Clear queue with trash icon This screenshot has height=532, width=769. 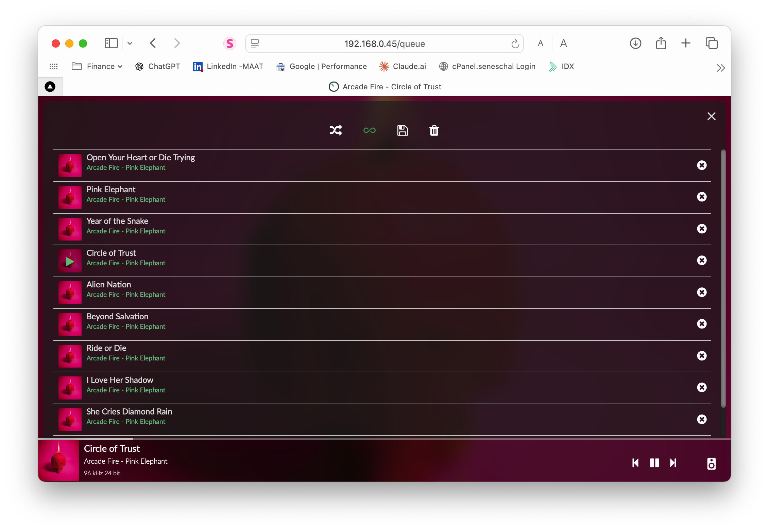click(x=434, y=130)
